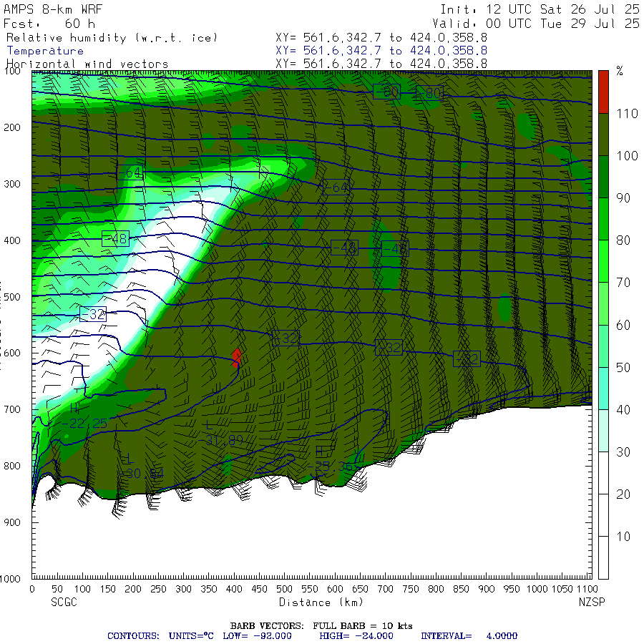This screenshot has width=644, height=644.
Task: Click the "CONTOURS: UNITS=°C" caption
Action: (x=160, y=636)
